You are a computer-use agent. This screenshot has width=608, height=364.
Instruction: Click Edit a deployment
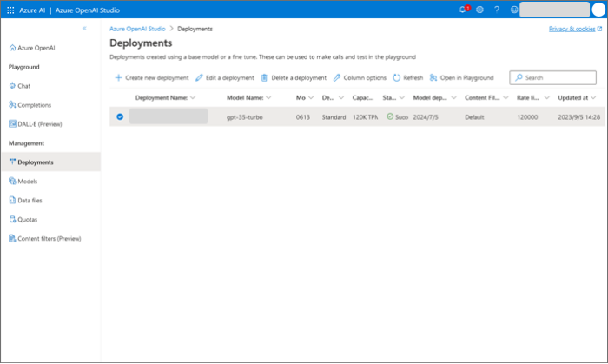click(225, 78)
